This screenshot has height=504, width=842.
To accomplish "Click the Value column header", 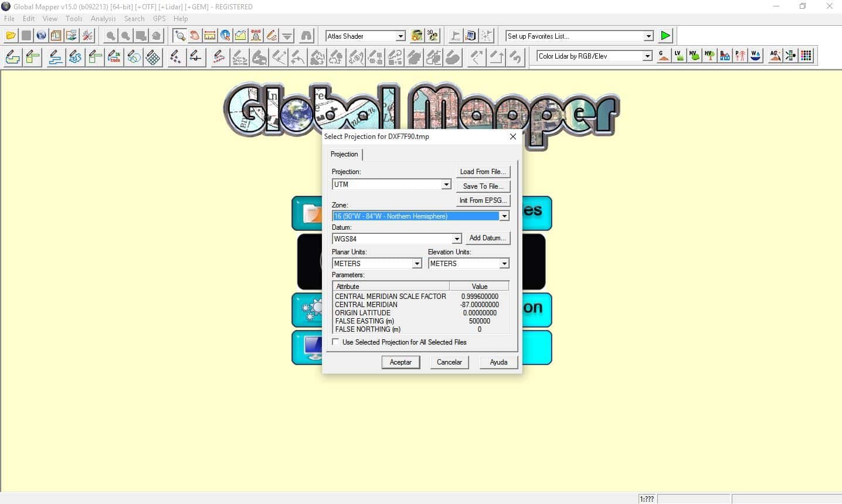I will [x=479, y=287].
